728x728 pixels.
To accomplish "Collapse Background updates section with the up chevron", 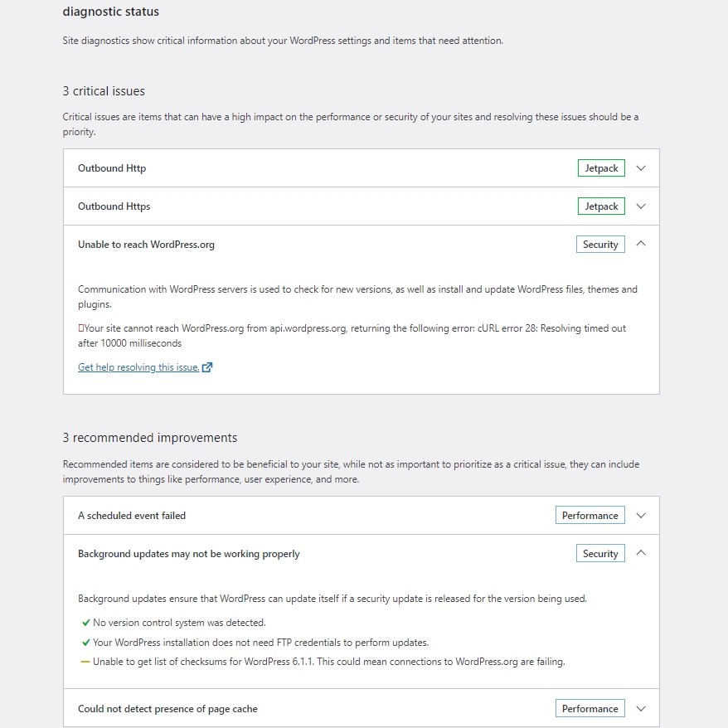I will pyautogui.click(x=640, y=554).
